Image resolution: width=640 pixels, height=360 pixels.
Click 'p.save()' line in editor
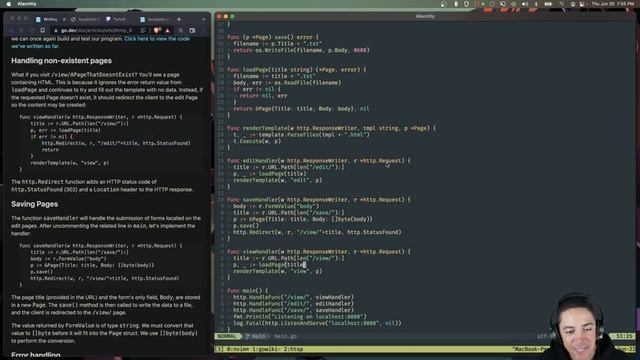(246, 226)
